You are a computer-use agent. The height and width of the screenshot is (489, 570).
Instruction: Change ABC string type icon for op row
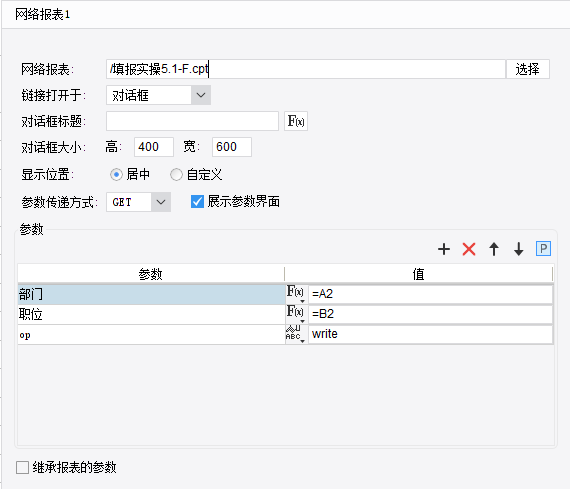click(x=296, y=334)
